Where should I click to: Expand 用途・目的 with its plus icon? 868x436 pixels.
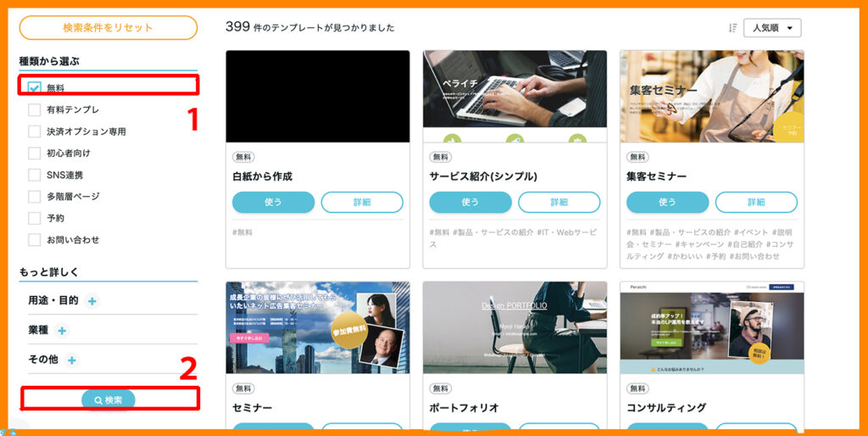click(x=92, y=301)
